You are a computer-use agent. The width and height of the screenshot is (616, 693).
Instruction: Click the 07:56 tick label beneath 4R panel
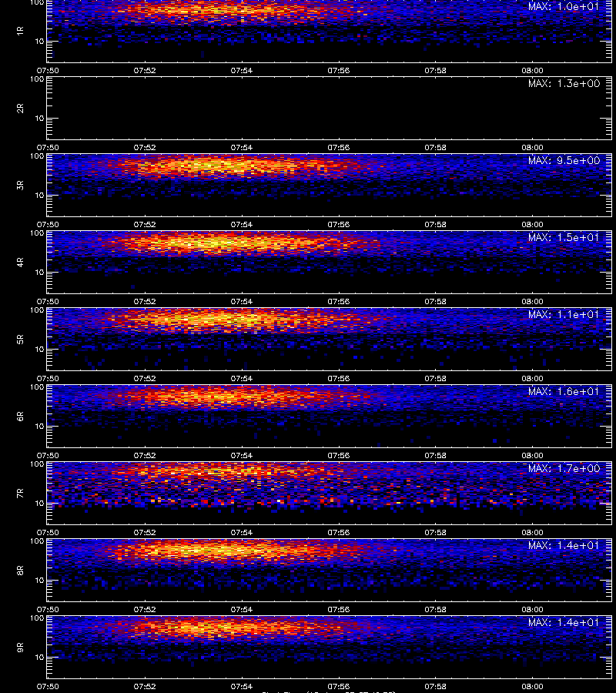[339, 301]
